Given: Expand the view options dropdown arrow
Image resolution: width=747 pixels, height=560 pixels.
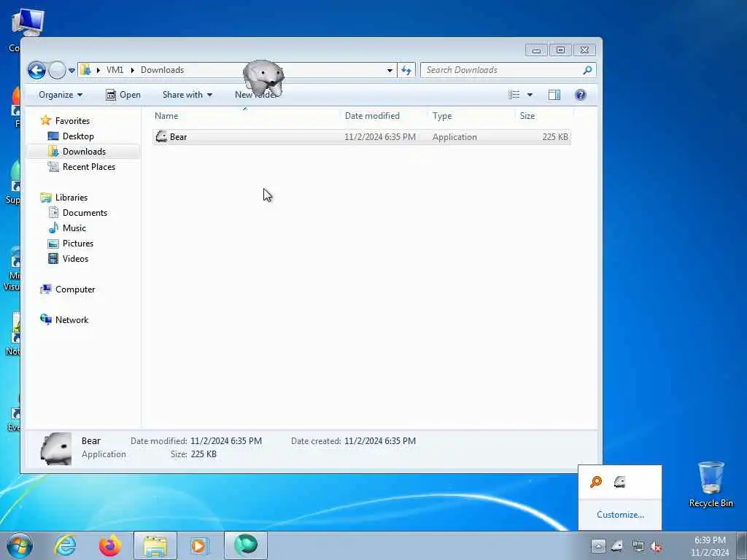Looking at the screenshot, I should pyautogui.click(x=530, y=95).
